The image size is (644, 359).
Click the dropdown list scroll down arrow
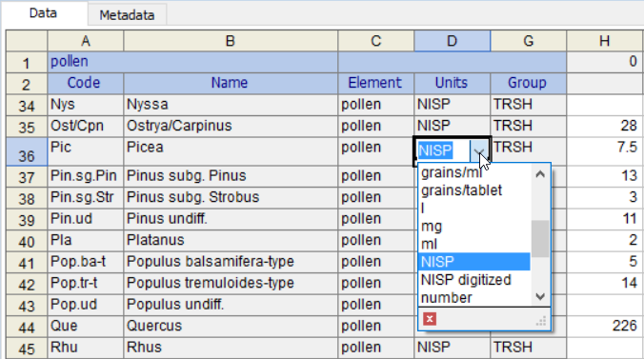(540, 296)
